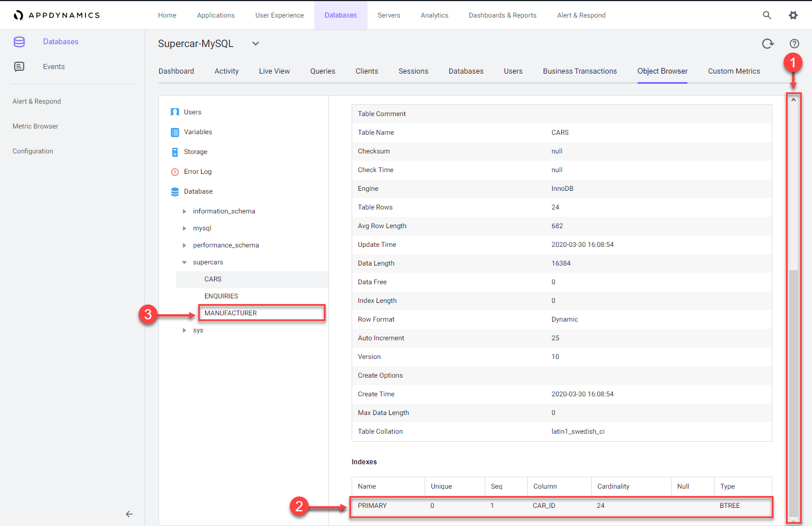812x526 pixels.
Task: Select Variables in object tree
Action: click(x=198, y=132)
